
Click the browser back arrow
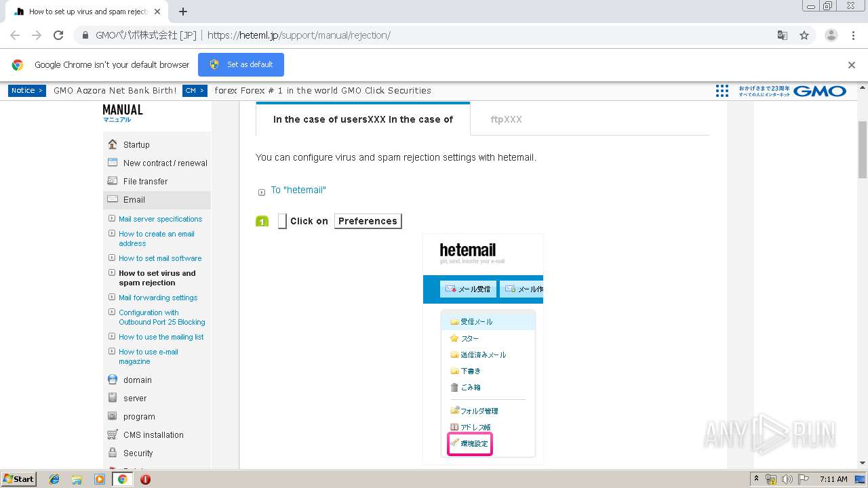[15, 35]
